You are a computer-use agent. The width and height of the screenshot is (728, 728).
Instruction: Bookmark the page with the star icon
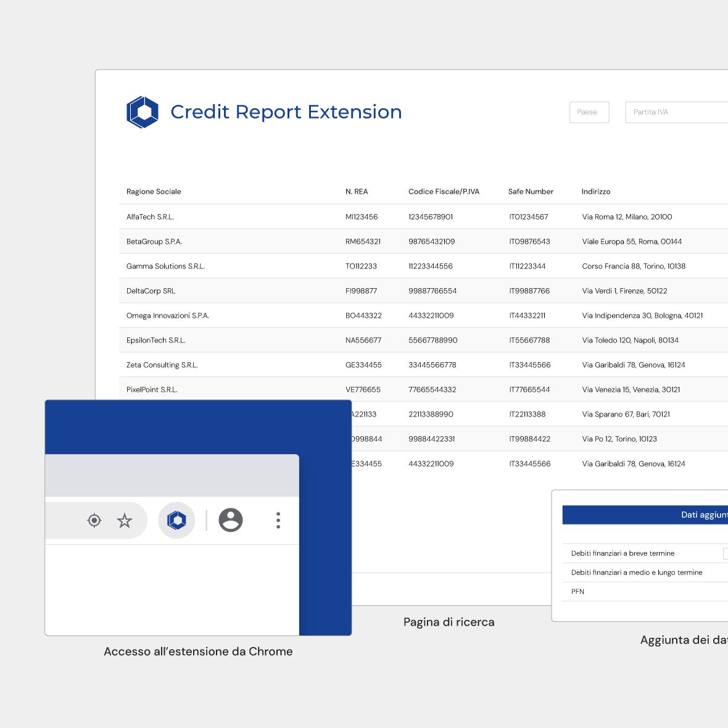coord(125,520)
